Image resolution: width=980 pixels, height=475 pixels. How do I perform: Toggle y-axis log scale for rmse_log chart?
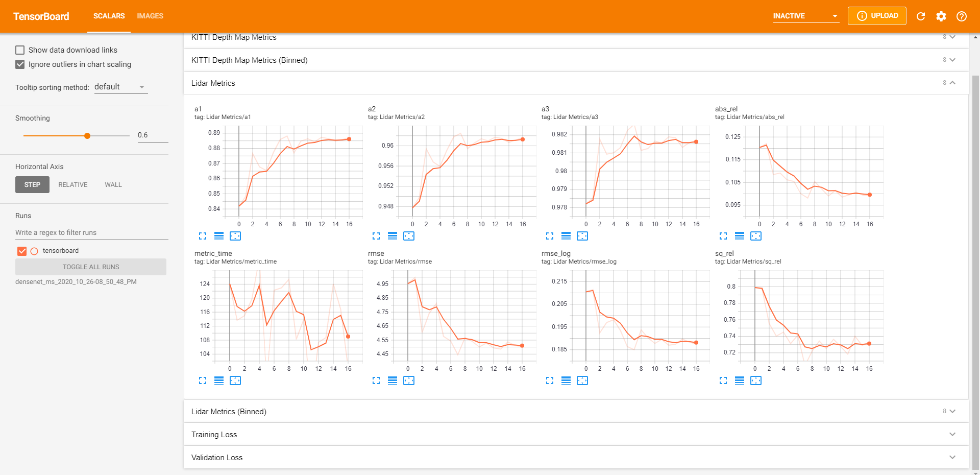pyautogui.click(x=566, y=381)
